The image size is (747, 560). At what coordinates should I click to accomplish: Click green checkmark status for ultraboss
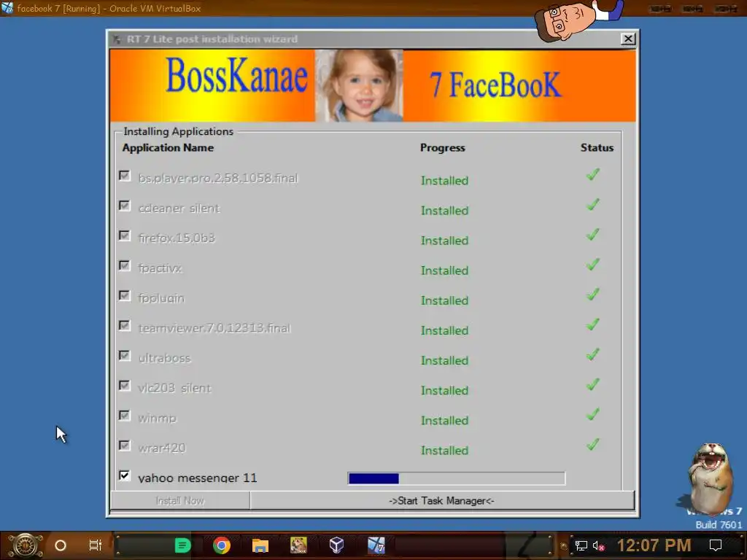[592, 355]
